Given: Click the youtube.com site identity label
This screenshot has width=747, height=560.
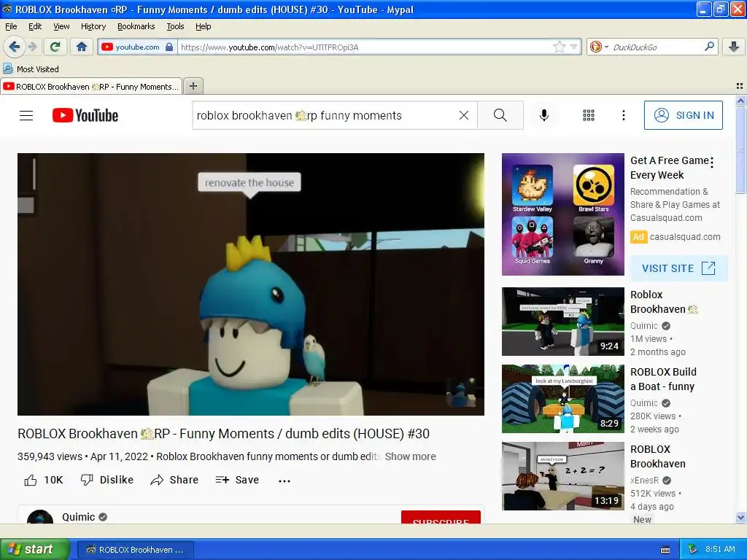Looking at the screenshot, I should pyautogui.click(x=137, y=47).
